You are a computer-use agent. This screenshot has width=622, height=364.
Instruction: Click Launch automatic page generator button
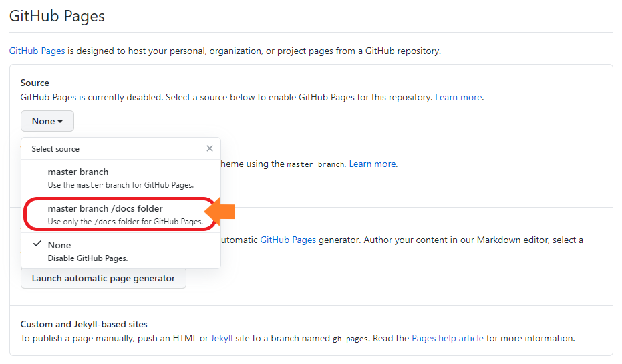[103, 278]
